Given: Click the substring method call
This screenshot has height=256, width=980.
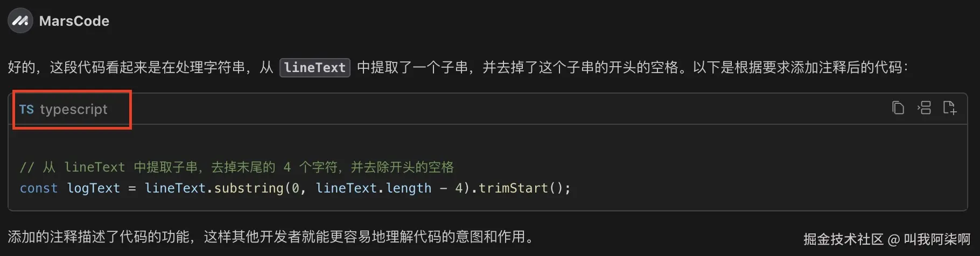Looking at the screenshot, I should pyautogui.click(x=249, y=188).
